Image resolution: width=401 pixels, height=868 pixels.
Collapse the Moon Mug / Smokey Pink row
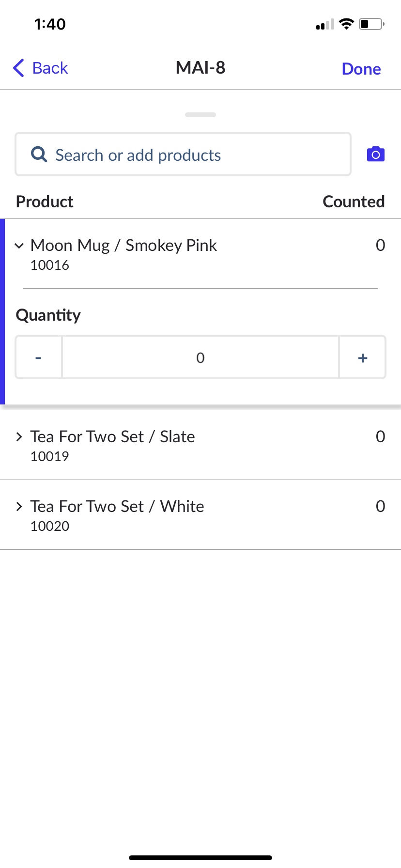tap(19, 246)
